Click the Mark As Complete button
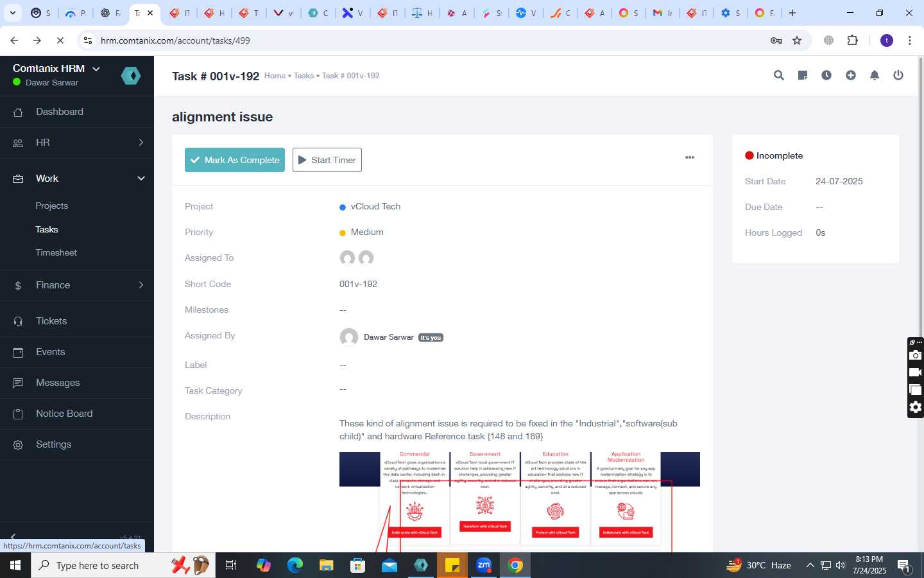 click(235, 160)
